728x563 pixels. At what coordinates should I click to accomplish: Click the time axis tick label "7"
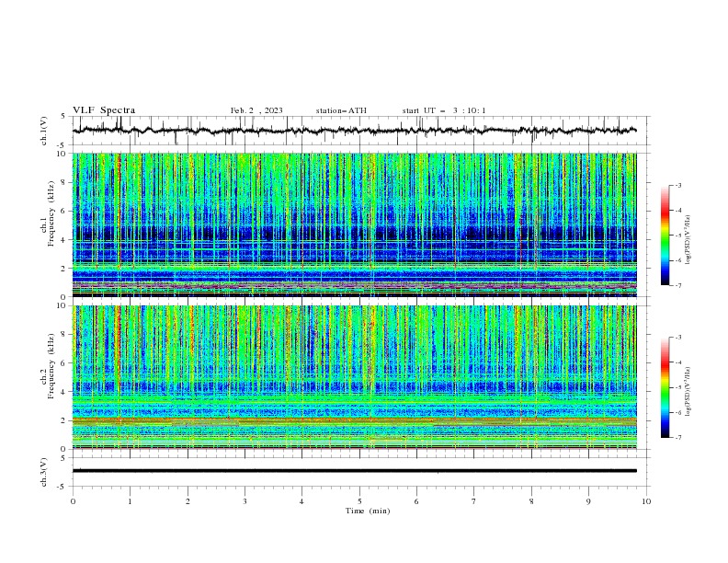(x=474, y=501)
